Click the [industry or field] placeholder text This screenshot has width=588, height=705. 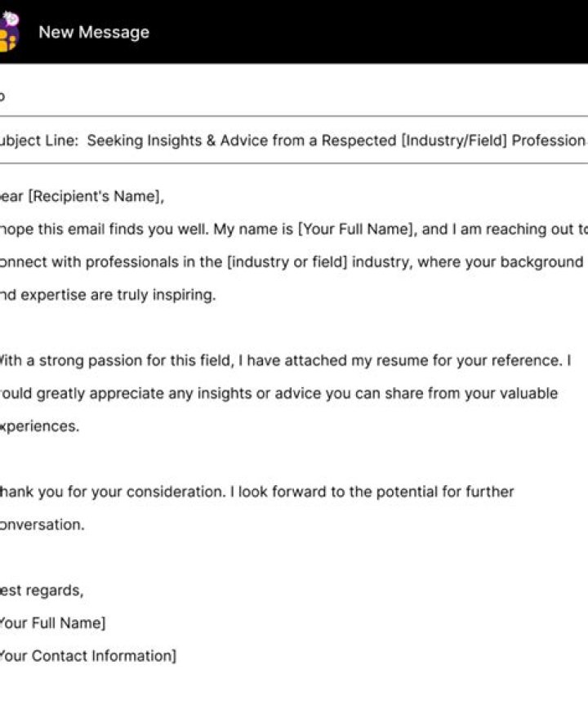click(269, 261)
